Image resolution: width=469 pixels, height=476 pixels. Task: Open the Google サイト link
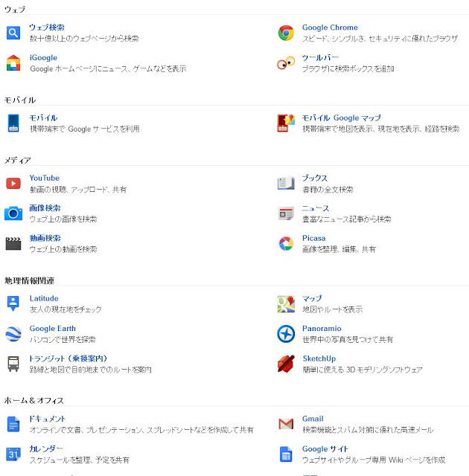(325, 448)
